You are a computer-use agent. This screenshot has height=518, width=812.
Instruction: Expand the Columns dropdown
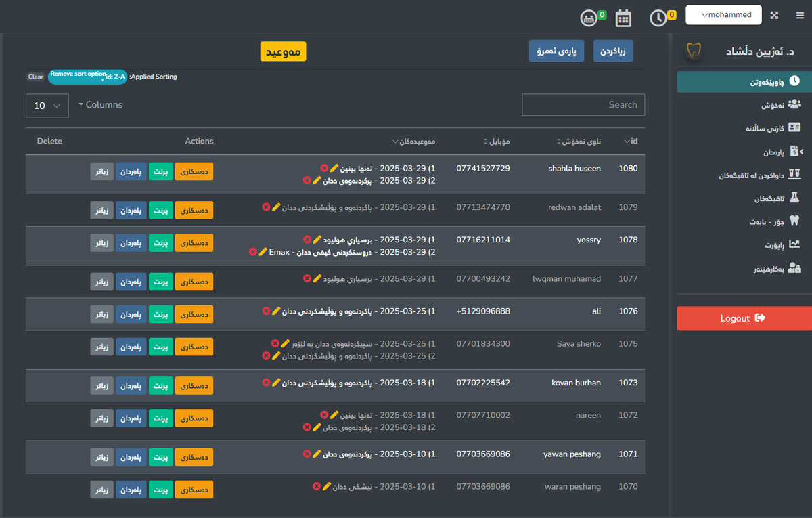tap(100, 105)
